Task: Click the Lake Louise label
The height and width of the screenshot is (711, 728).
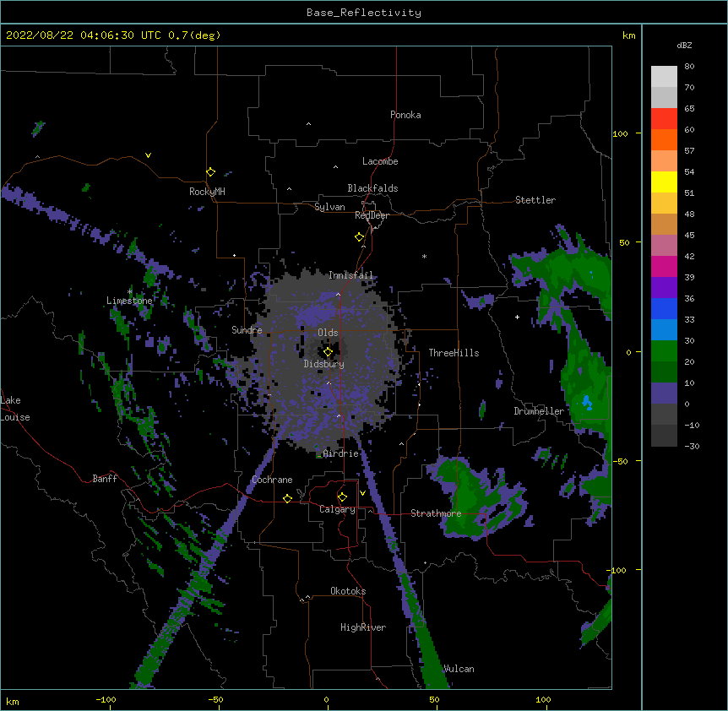Action: pos(15,409)
